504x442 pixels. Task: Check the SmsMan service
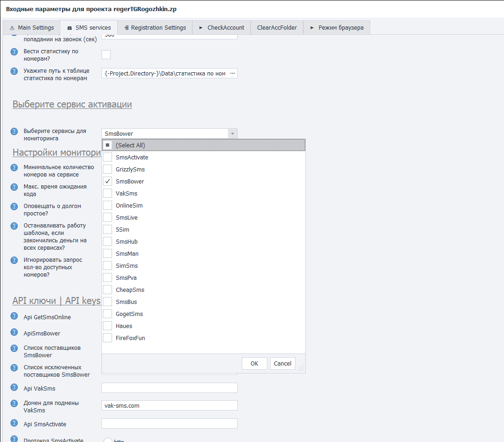tap(107, 253)
